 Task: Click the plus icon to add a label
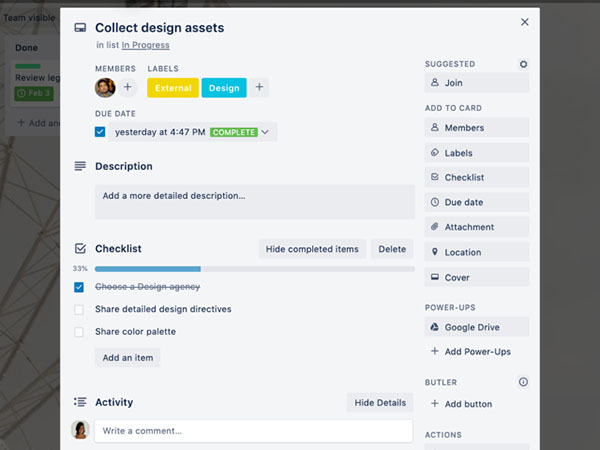(259, 88)
